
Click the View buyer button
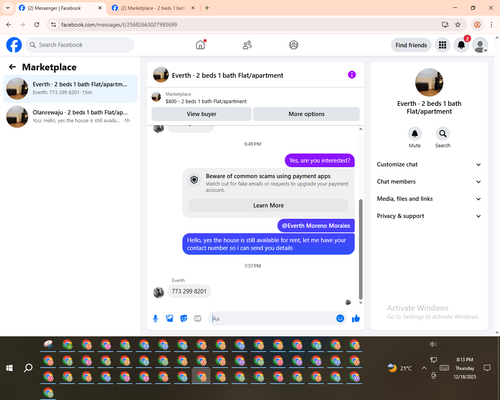pos(201,114)
